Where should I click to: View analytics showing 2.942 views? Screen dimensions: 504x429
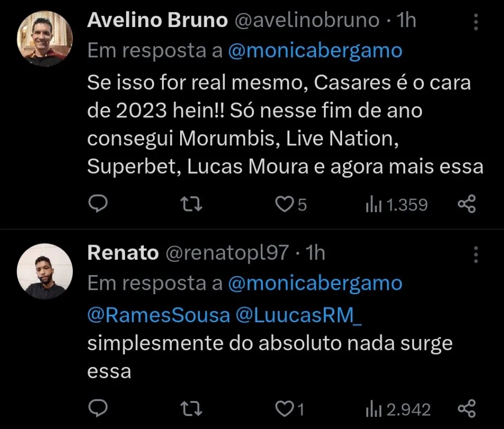(398, 409)
